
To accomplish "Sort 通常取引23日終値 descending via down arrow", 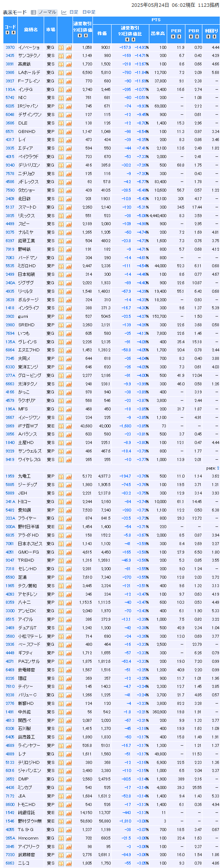I will [85, 35].
